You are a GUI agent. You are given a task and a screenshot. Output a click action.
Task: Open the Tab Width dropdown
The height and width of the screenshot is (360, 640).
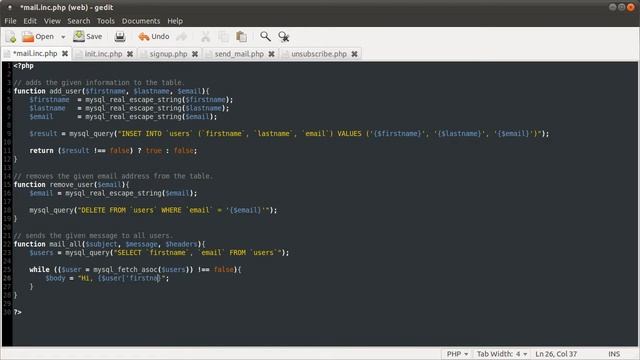click(502, 354)
